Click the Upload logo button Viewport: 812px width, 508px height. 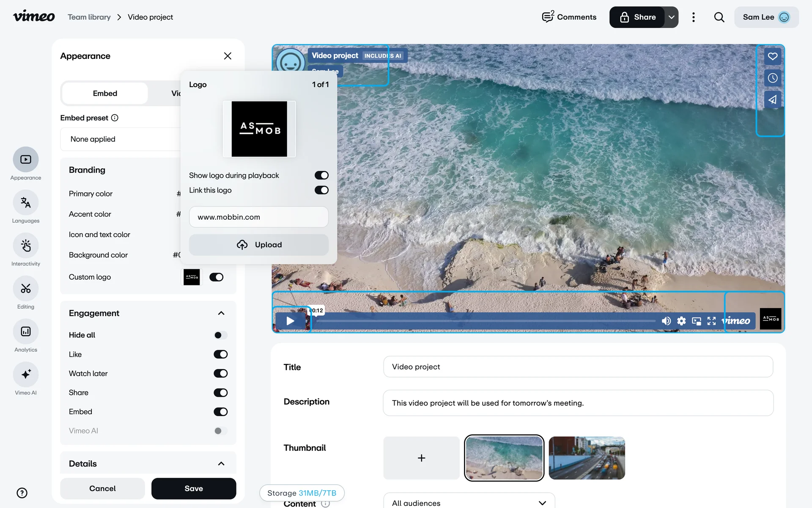click(x=258, y=245)
